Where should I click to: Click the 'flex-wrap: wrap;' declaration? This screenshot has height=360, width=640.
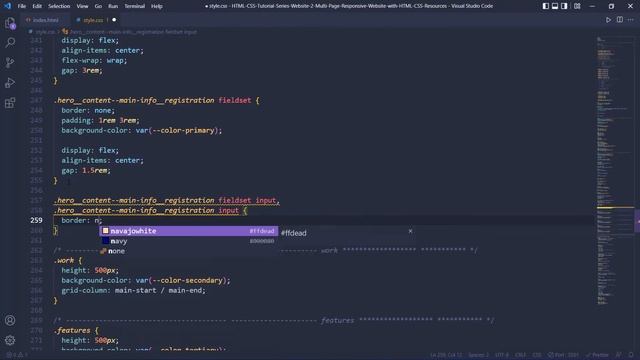(94, 60)
